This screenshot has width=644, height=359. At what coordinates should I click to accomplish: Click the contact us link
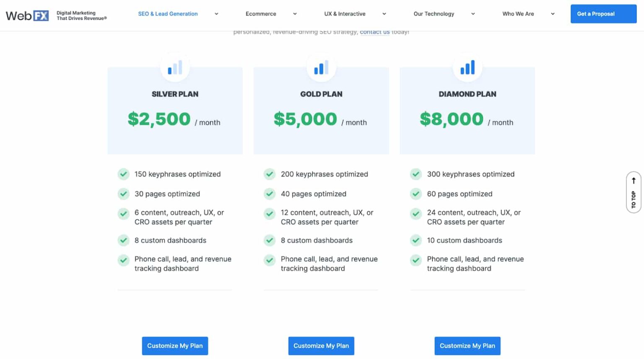[375, 32]
